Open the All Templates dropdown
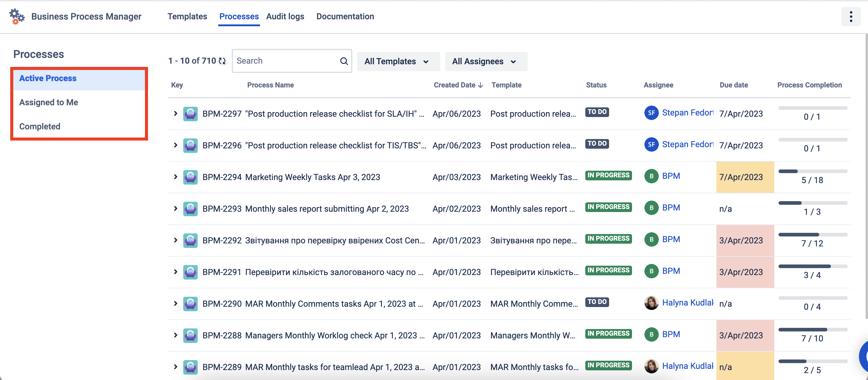868x380 pixels. click(x=398, y=61)
